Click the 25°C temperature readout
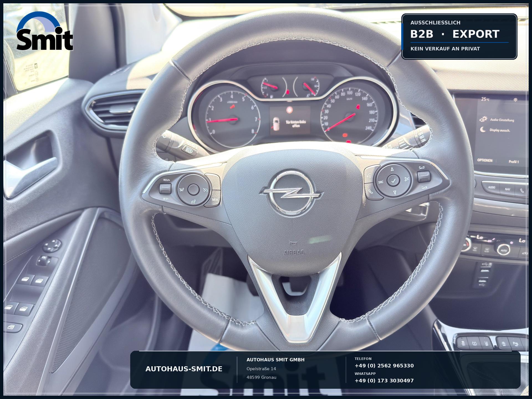 pyautogui.click(x=485, y=99)
